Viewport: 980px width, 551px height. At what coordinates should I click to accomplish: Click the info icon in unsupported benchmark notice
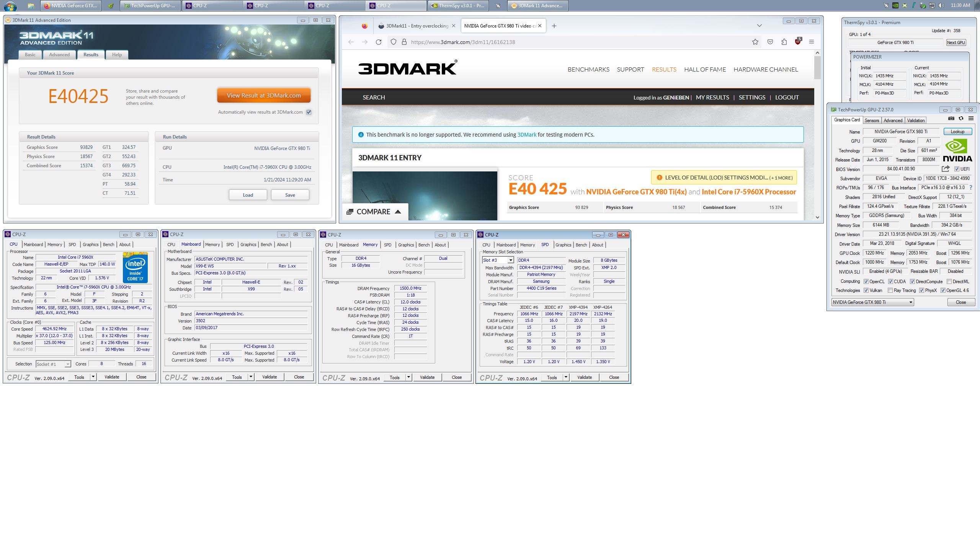(x=361, y=135)
